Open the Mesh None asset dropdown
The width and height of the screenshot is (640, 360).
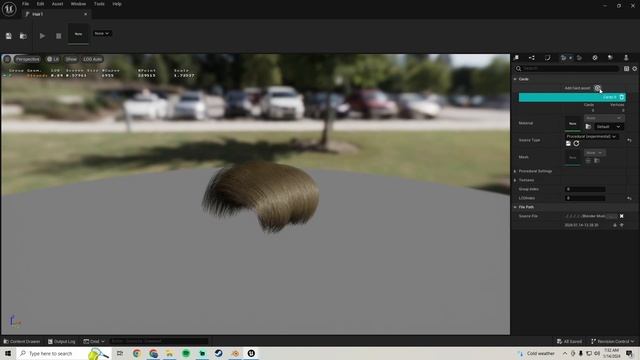[x=594, y=153]
